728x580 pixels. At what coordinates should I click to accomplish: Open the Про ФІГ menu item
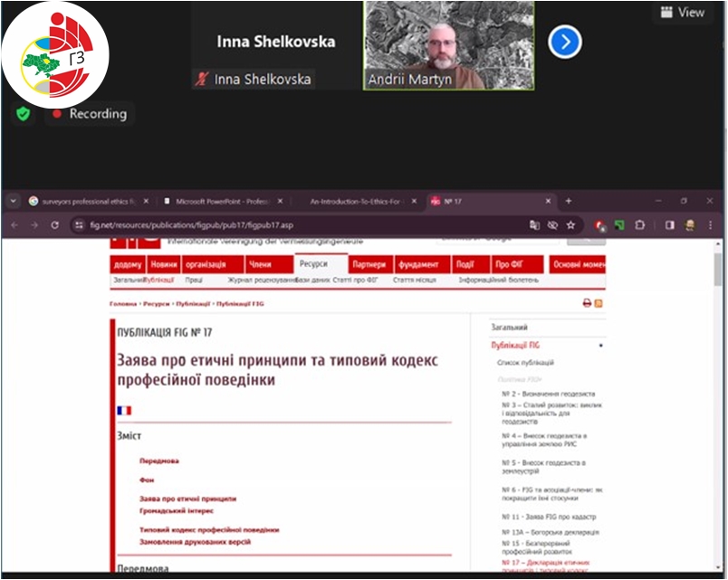pos(517,264)
